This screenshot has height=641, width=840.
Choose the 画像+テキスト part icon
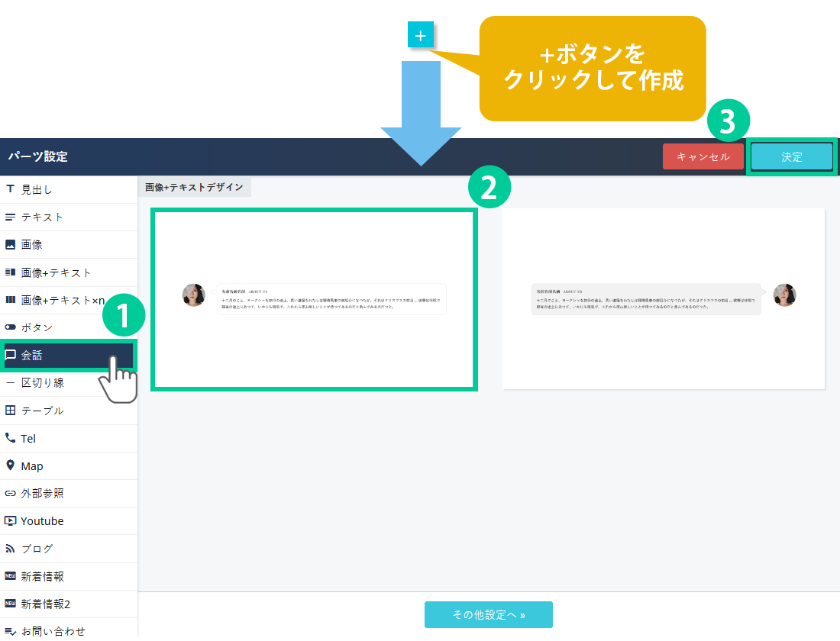[11, 272]
